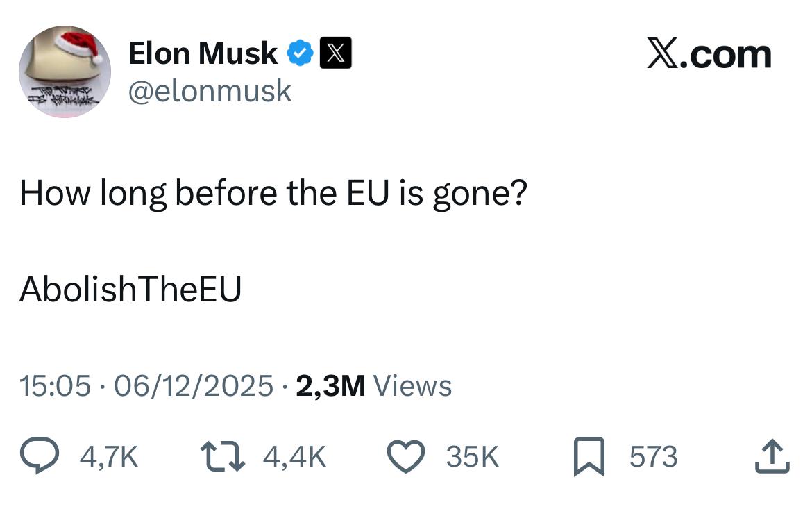Click the X.com logo
This screenshot has height=509, width=812.
click(709, 54)
